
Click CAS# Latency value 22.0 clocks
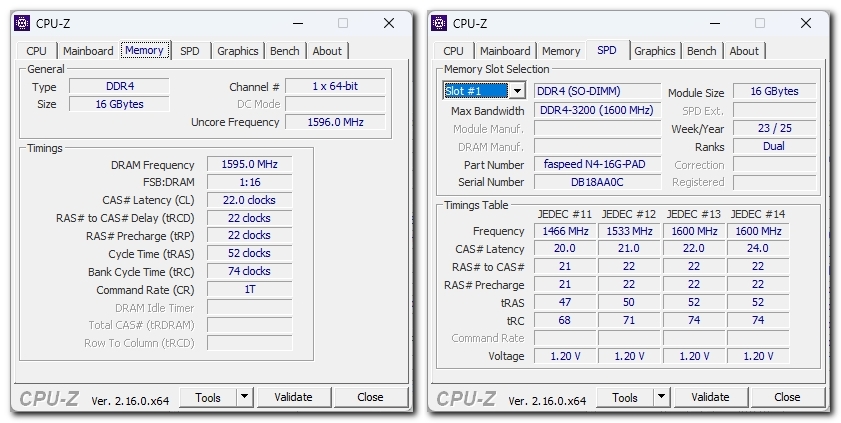pyautogui.click(x=249, y=200)
